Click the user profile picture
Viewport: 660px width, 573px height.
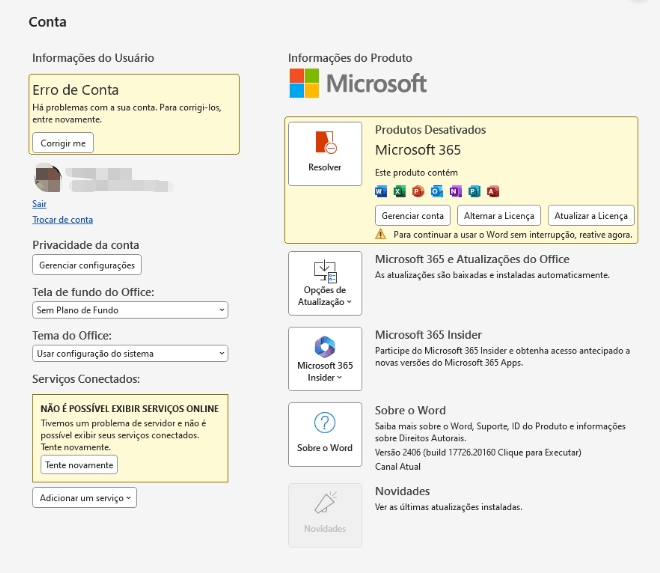pyautogui.click(x=48, y=179)
